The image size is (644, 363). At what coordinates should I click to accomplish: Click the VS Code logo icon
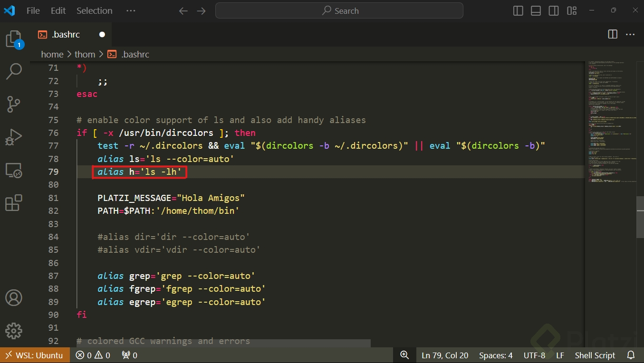pos(10,10)
